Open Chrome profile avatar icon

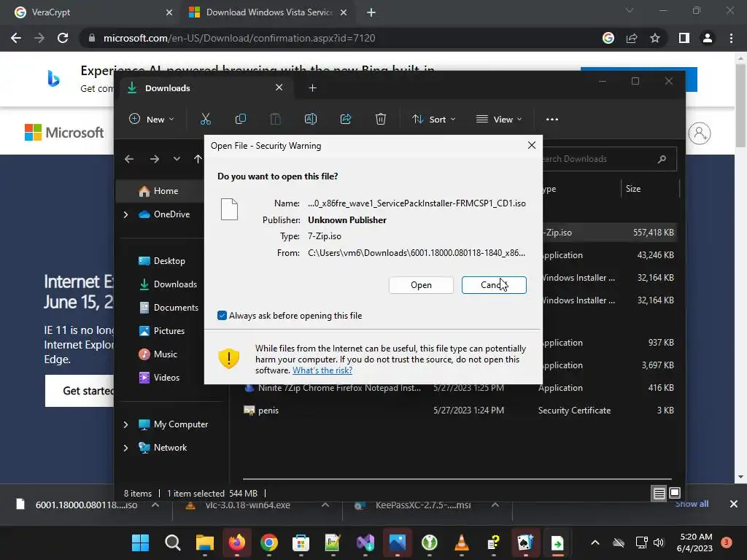coord(708,38)
